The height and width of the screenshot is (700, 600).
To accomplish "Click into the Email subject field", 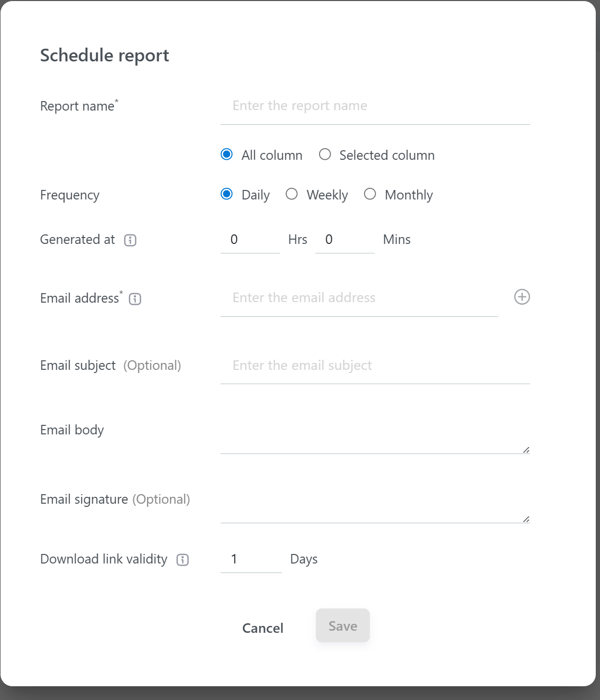I will tap(375, 366).
